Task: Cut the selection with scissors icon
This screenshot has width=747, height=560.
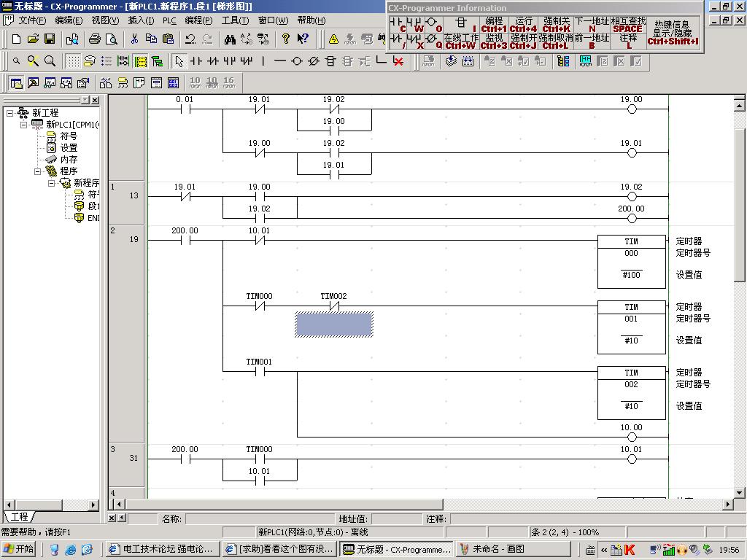Action: click(x=135, y=39)
